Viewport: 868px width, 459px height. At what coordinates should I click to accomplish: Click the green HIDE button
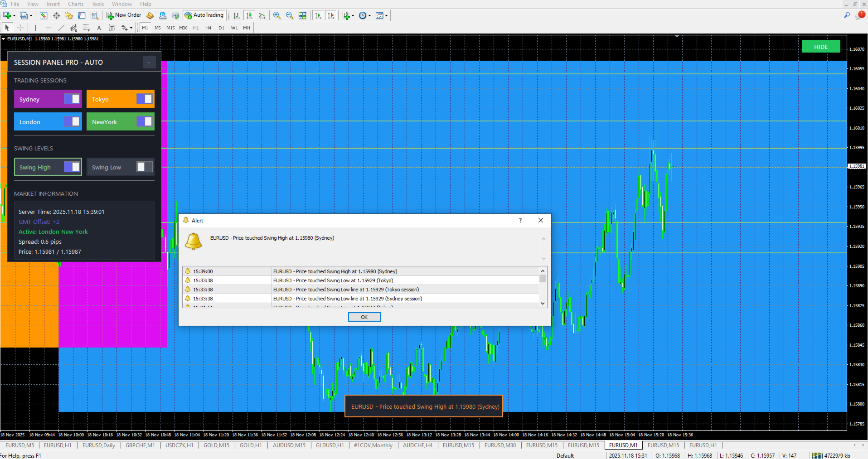820,47
